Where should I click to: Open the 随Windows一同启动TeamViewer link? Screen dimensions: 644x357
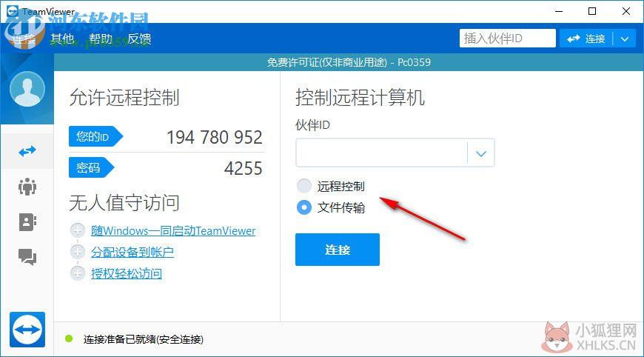173,231
